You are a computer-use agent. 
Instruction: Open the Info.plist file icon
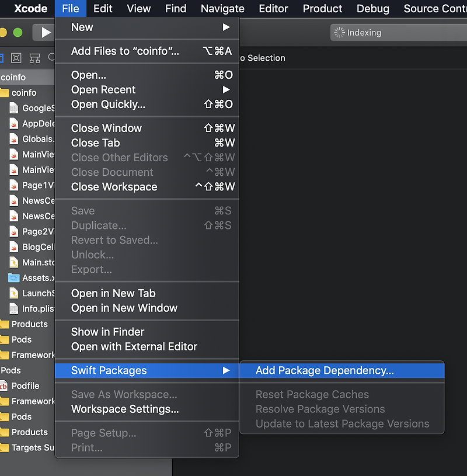coord(14,308)
